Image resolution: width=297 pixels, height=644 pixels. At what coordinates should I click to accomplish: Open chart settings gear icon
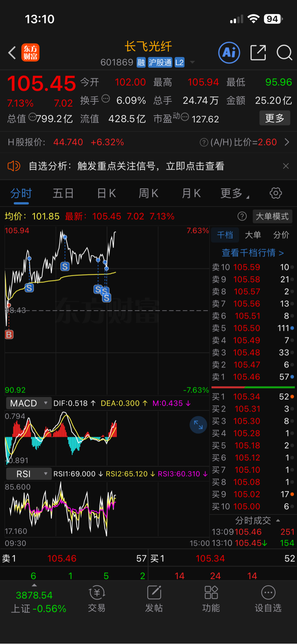[x=276, y=193]
